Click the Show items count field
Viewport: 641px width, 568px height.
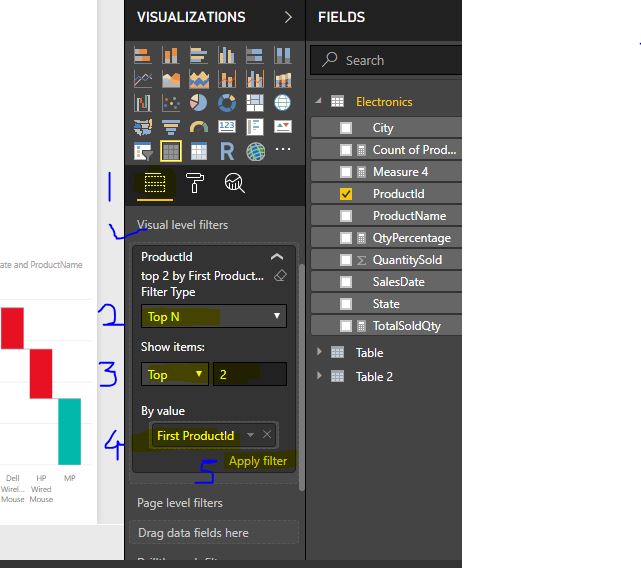click(x=250, y=374)
